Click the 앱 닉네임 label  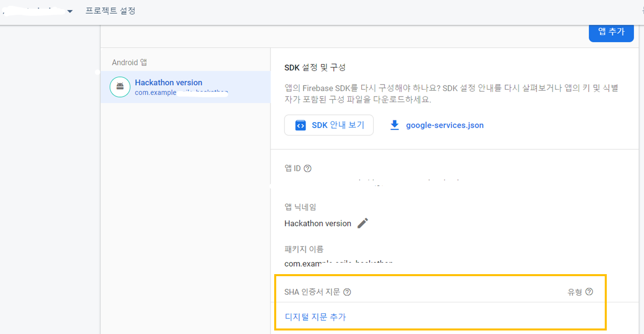point(300,207)
